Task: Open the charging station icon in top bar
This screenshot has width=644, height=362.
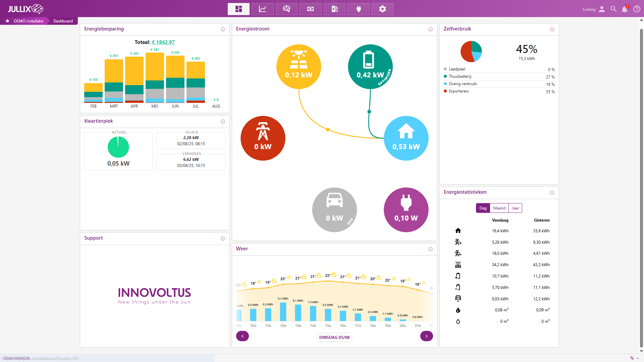Action: coord(334,9)
